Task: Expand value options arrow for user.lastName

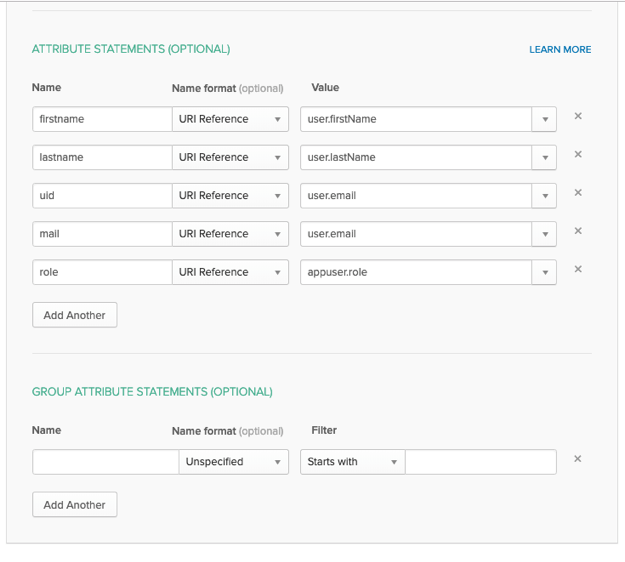Action: pos(544,157)
